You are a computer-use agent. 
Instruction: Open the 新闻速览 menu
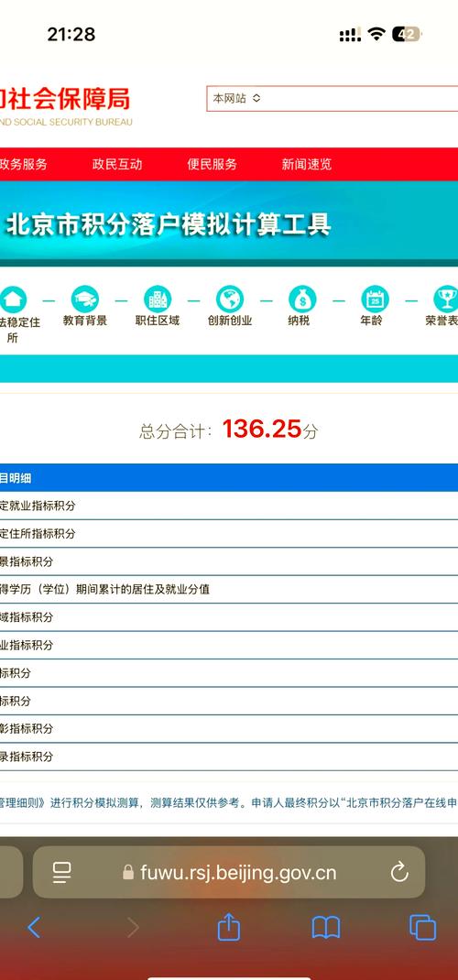307,164
